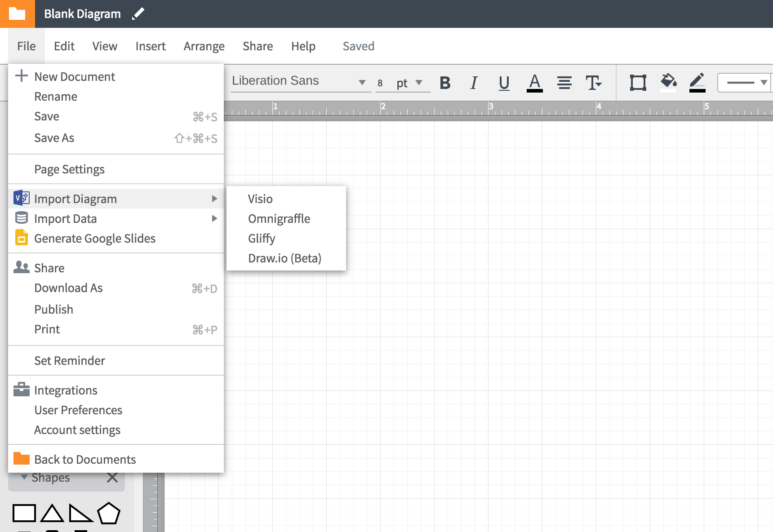Pick the font color A swatch
Screen dimensions: 773x532
534,83
